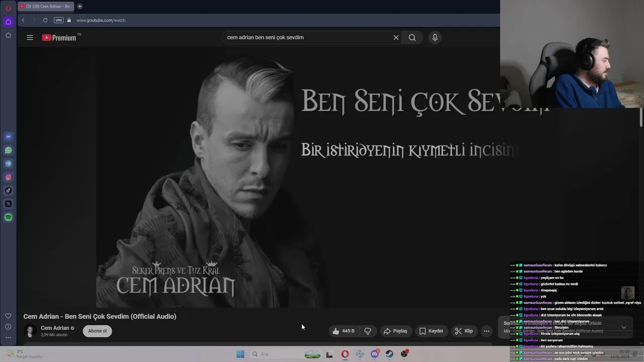The image size is (644, 362).
Task: Open a new browser tab with plus button
Action: (79, 7)
